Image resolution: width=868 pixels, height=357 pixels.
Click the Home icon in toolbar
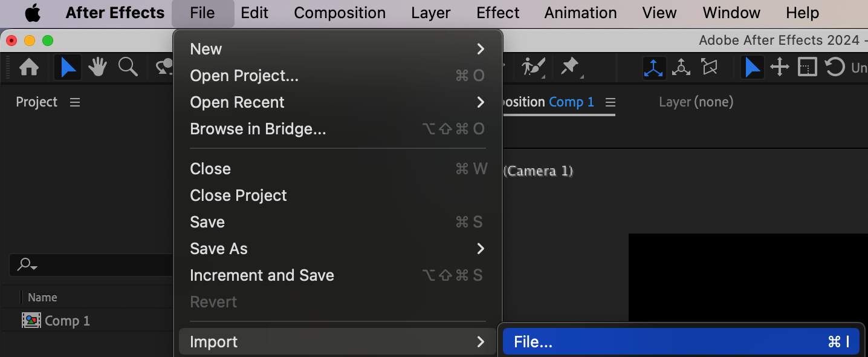click(29, 67)
